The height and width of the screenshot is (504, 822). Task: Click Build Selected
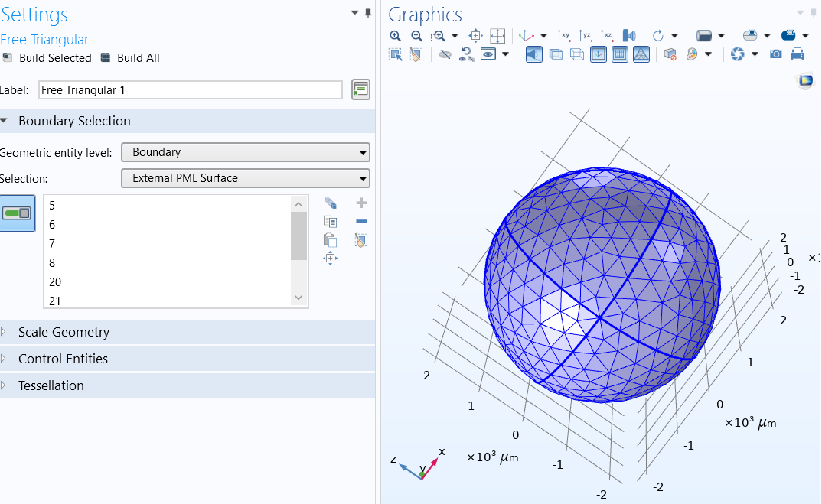[x=47, y=58]
